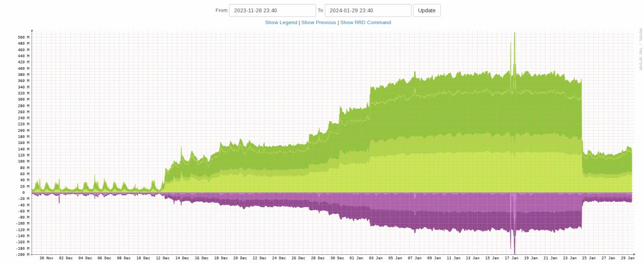
Task: Click the To date input field
Action: coord(368,11)
